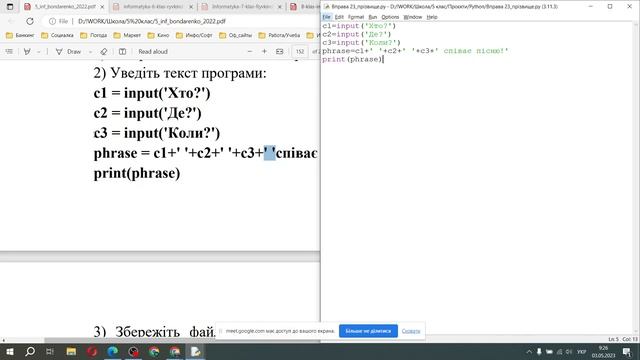This screenshot has width=640, height=360.
Task: Open the IDLE Python icon on taskbar
Action: (x=196, y=351)
